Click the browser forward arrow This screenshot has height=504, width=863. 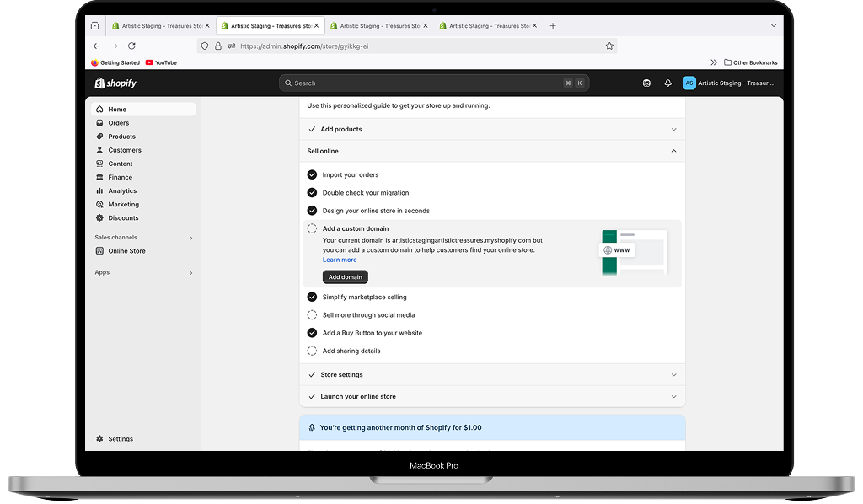(114, 46)
